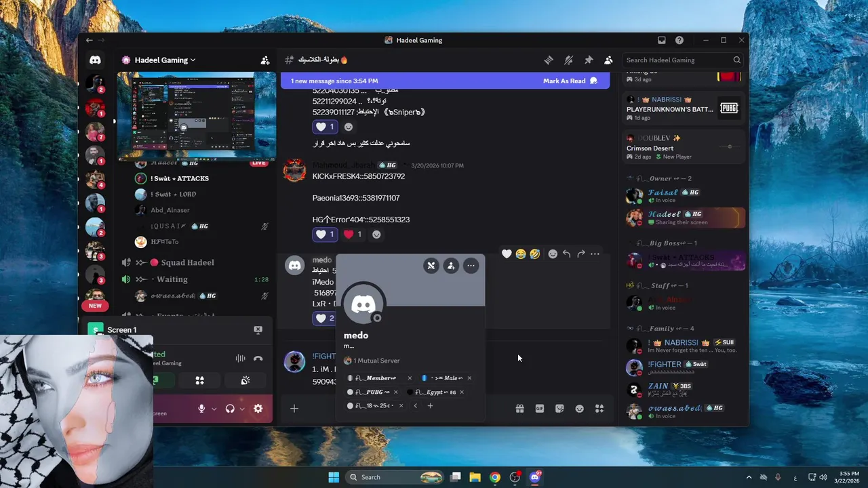Open Discord direct messages home icon
This screenshot has width=868, height=488.
[95, 60]
